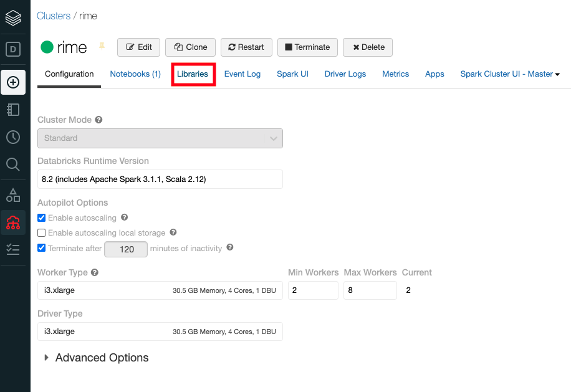Open the Clusters icon in sidebar

pyautogui.click(x=13, y=222)
